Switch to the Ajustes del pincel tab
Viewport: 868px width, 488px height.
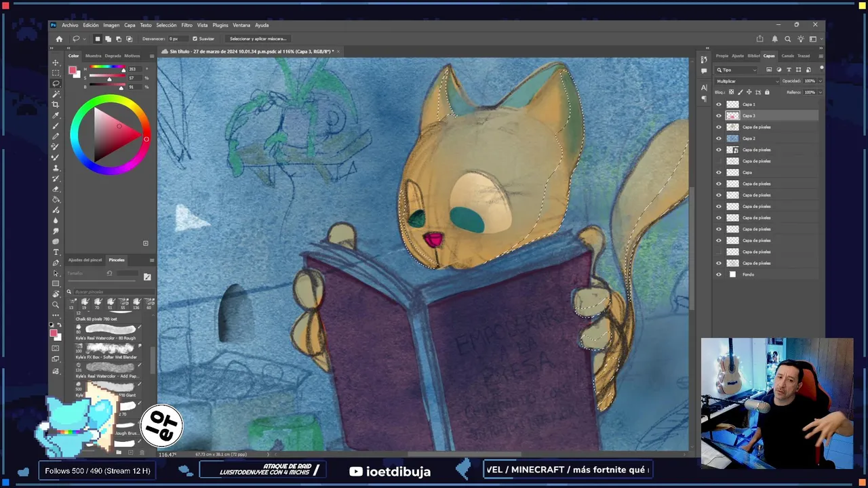pos(85,260)
